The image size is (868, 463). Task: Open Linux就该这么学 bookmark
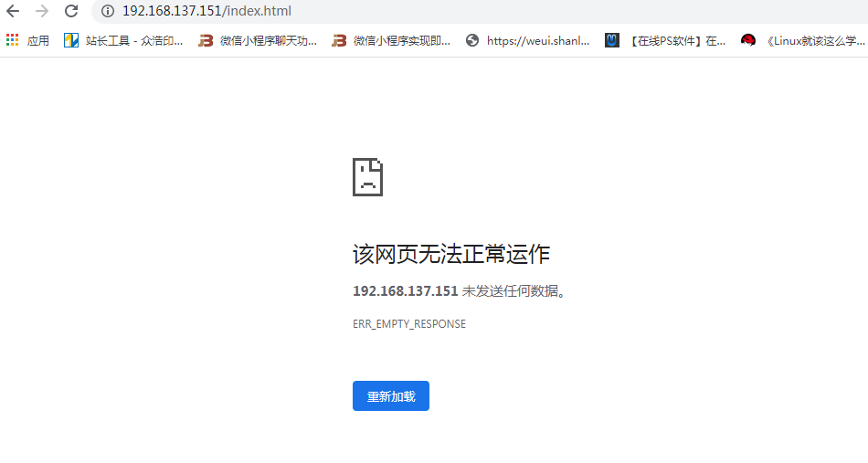pos(804,40)
